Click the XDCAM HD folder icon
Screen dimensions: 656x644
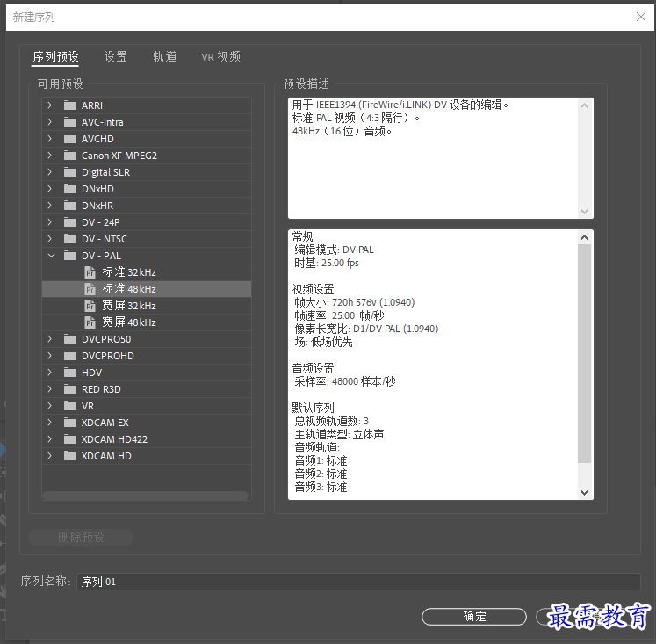(x=70, y=456)
